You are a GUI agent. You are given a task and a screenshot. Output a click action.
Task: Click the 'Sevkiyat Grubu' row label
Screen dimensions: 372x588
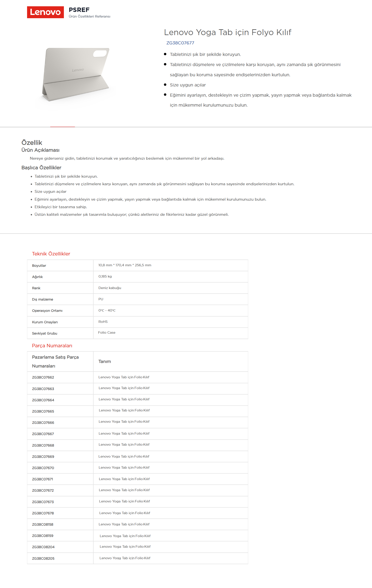(45, 333)
